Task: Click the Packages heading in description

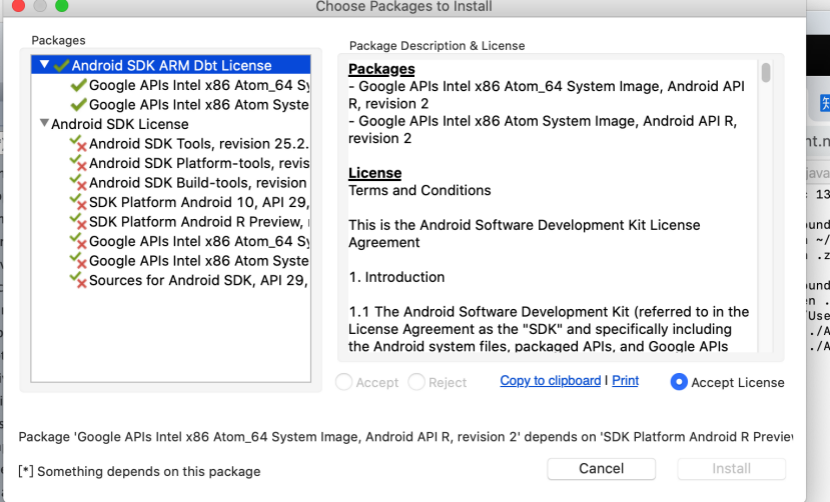Action: pos(381,69)
